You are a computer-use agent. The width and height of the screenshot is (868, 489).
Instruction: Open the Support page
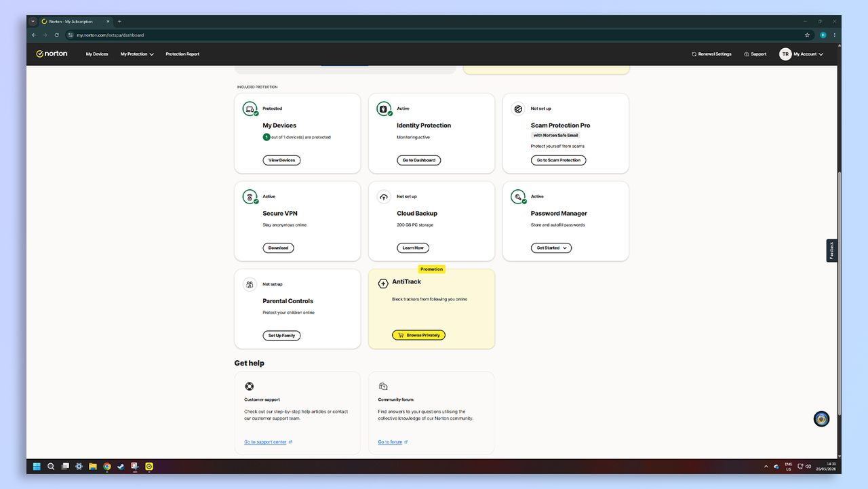(755, 54)
